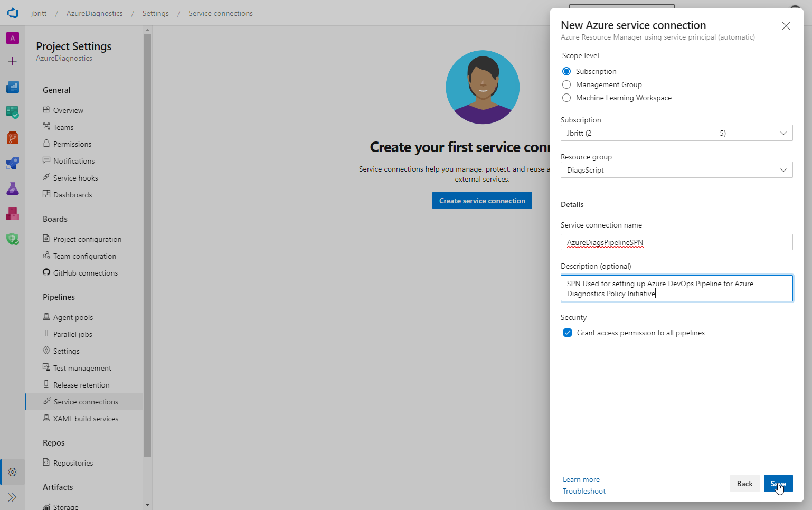The image size is (812, 510).
Task: Open the Artifacts icon in the left rail
Action: click(13, 214)
